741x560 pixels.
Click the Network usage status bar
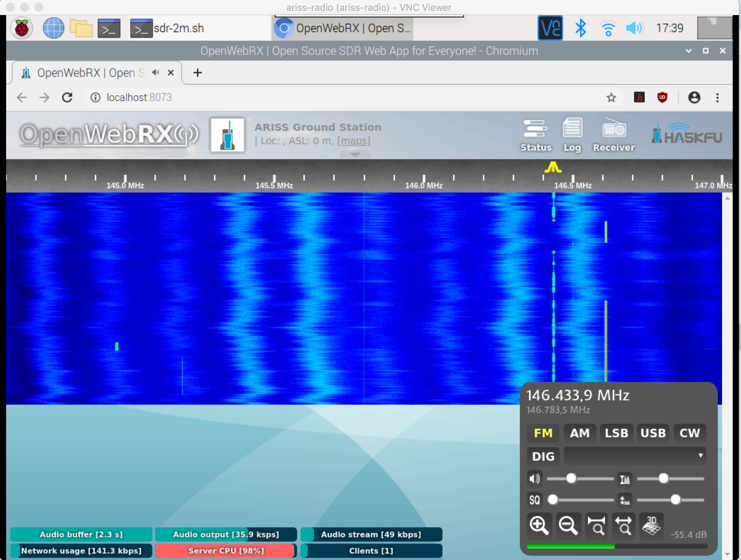81,551
